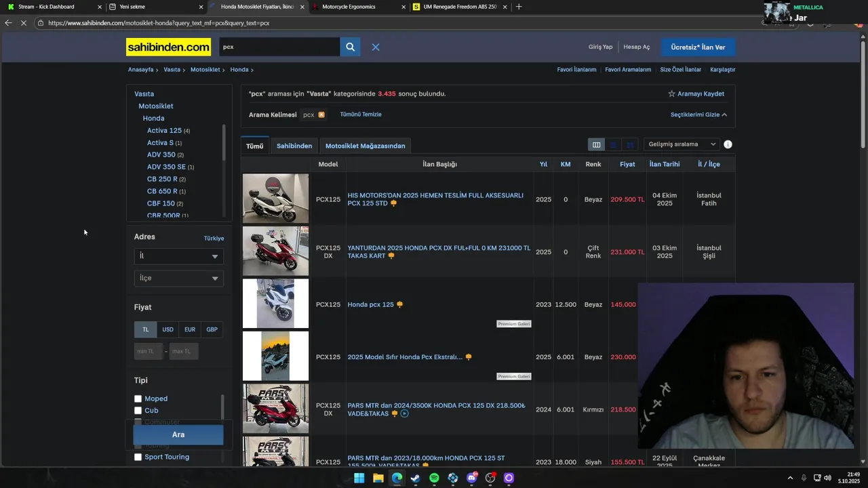Open Steam from taskbar

pyautogui.click(x=415, y=478)
